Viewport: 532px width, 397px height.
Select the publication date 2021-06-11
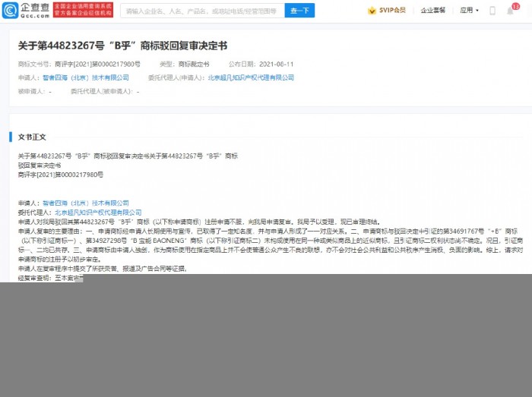pos(276,64)
